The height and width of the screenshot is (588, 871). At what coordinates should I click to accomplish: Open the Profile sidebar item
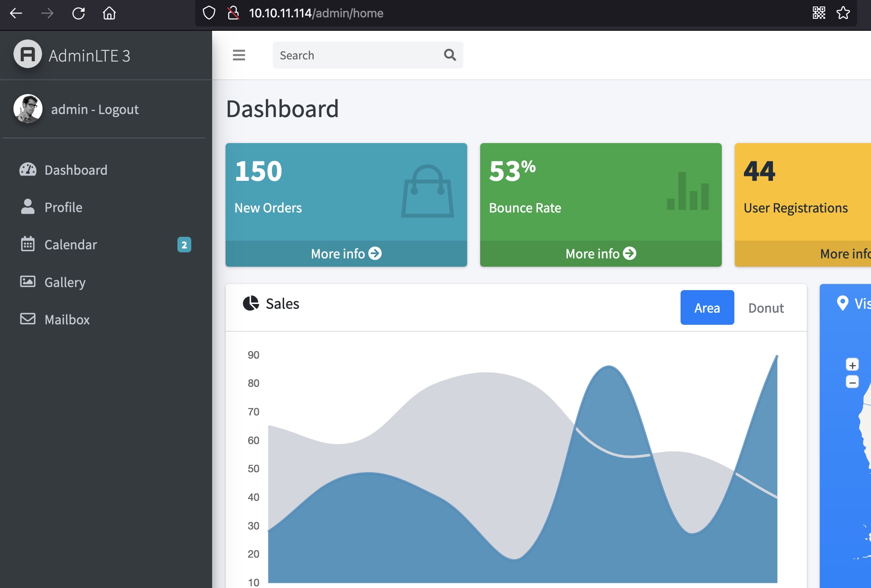[x=63, y=207]
